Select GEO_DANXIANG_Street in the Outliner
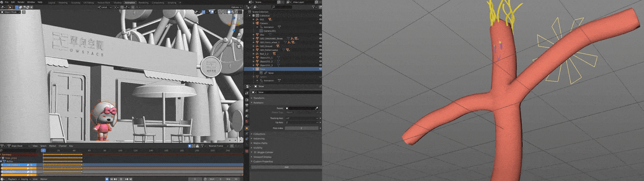644x181 pixels. 271,38
